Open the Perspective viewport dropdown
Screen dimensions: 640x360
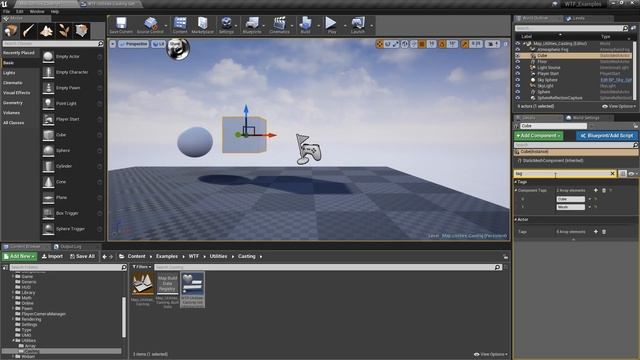click(x=133, y=44)
